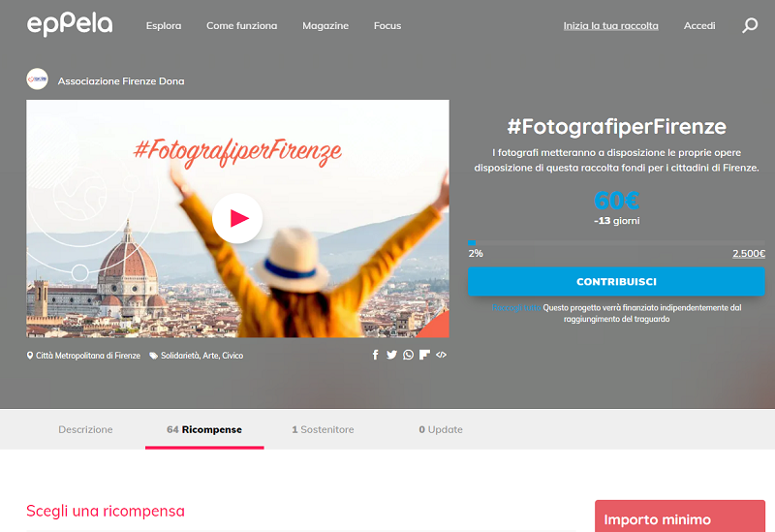The width and height of the screenshot is (775, 532).
Task: Switch to the Descrizione tab
Action: pos(85,429)
